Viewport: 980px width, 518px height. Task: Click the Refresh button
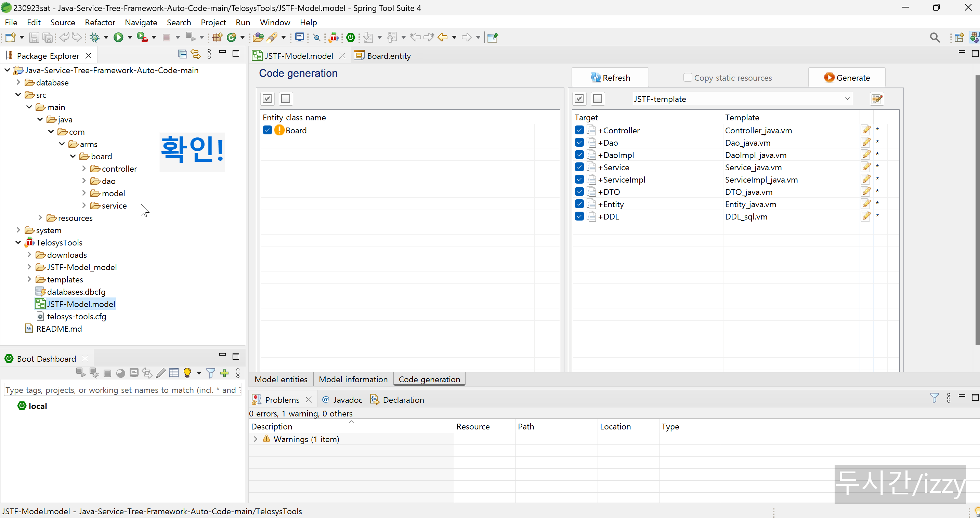[x=610, y=78]
